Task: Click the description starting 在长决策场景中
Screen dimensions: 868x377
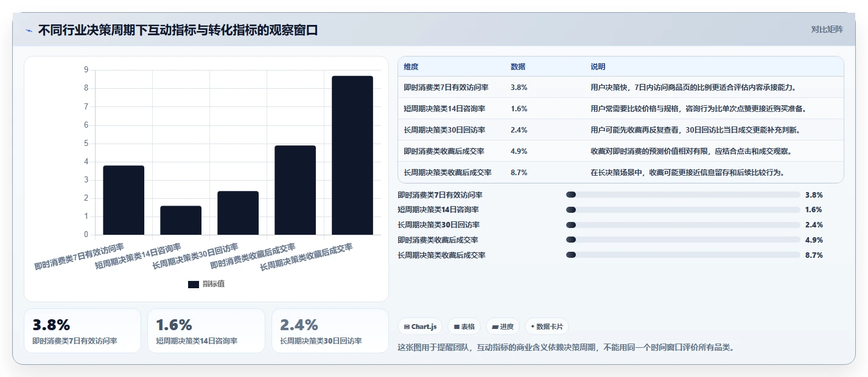Action: (687, 173)
